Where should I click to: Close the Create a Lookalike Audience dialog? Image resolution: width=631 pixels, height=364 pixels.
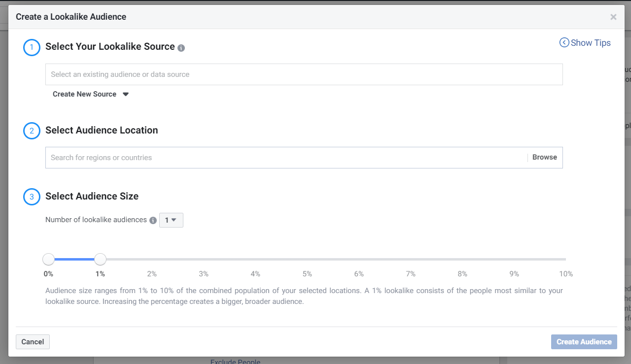[613, 17]
